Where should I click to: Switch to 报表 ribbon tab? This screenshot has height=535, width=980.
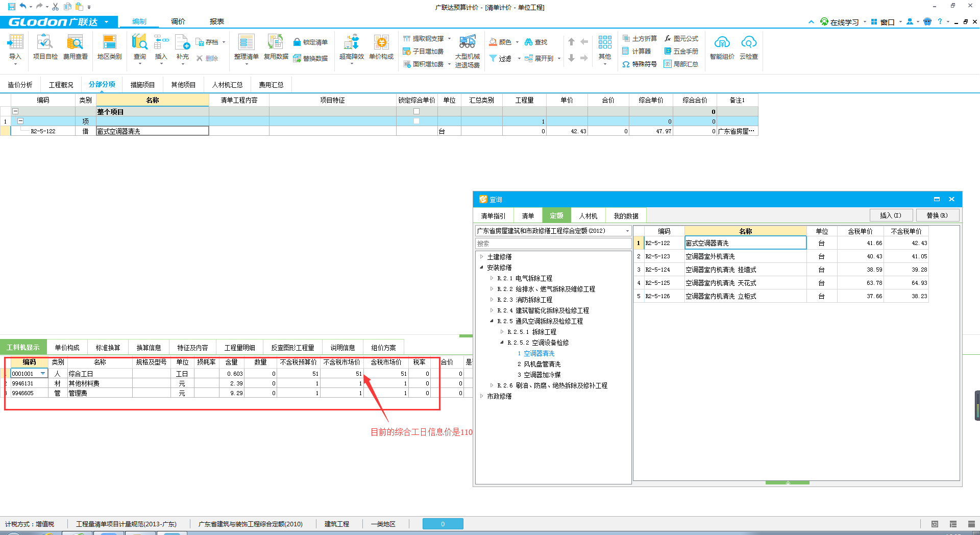click(217, 21)
